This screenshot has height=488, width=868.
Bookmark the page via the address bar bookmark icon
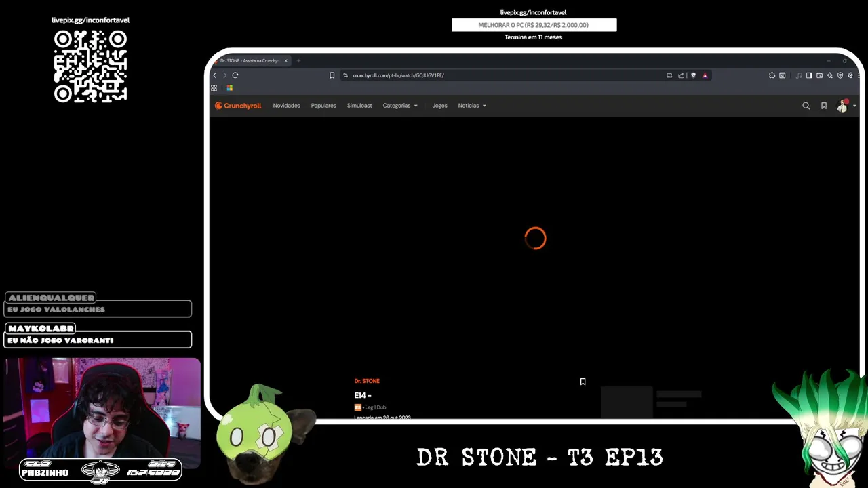click(332, 75)
